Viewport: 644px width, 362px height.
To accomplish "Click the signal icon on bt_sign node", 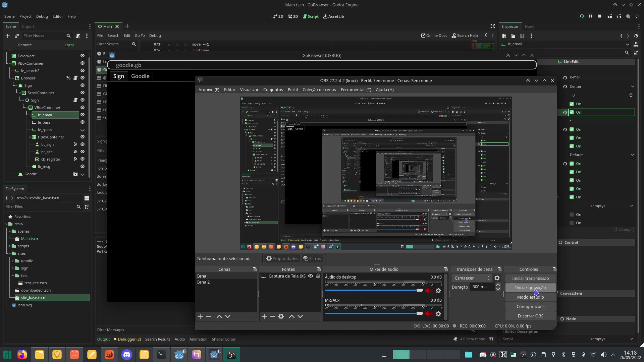I will (75, 144).
